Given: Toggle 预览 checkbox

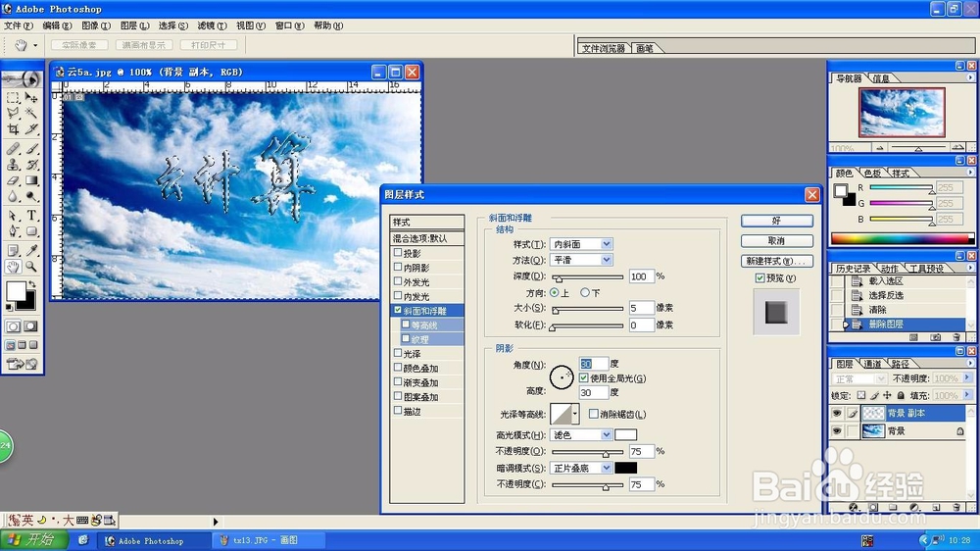Looking at the screenshot, I should (760, 277).
